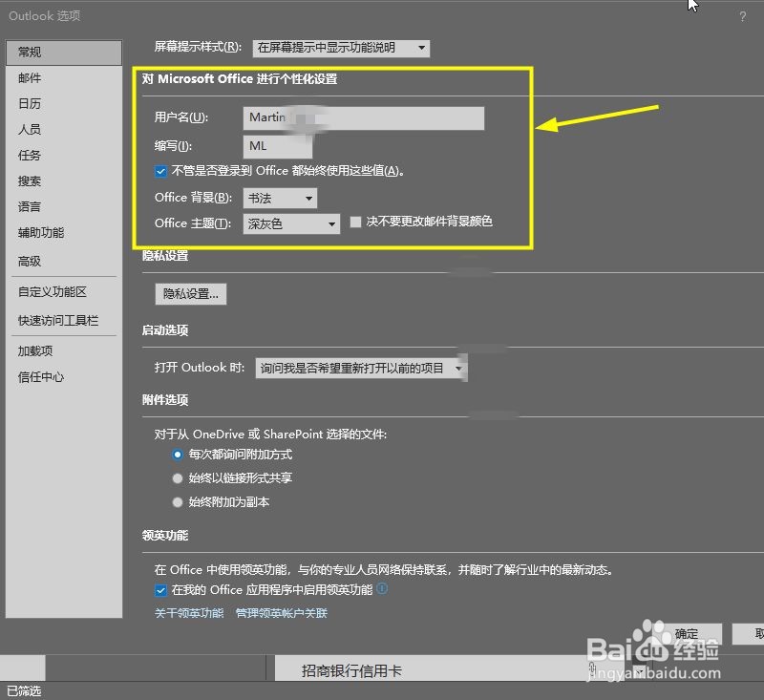Click the 已筛选 status bar text

pyautogui.click(x=24, y=690)
